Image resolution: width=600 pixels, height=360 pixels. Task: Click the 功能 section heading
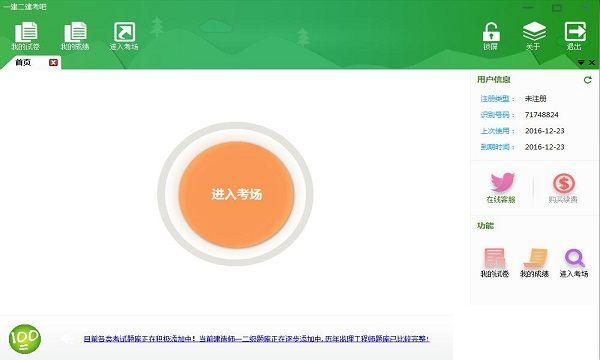pyautogui.click(x=485, y=226)
